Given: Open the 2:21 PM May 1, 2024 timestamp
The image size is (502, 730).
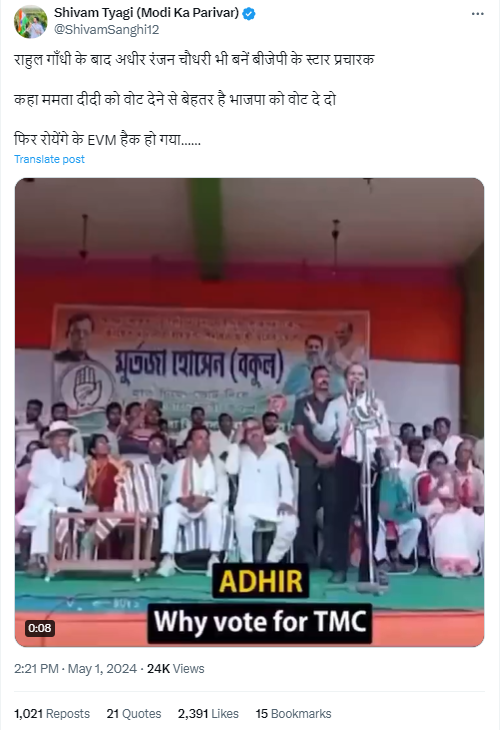Looking at the screenshot, I should point(75,669).
